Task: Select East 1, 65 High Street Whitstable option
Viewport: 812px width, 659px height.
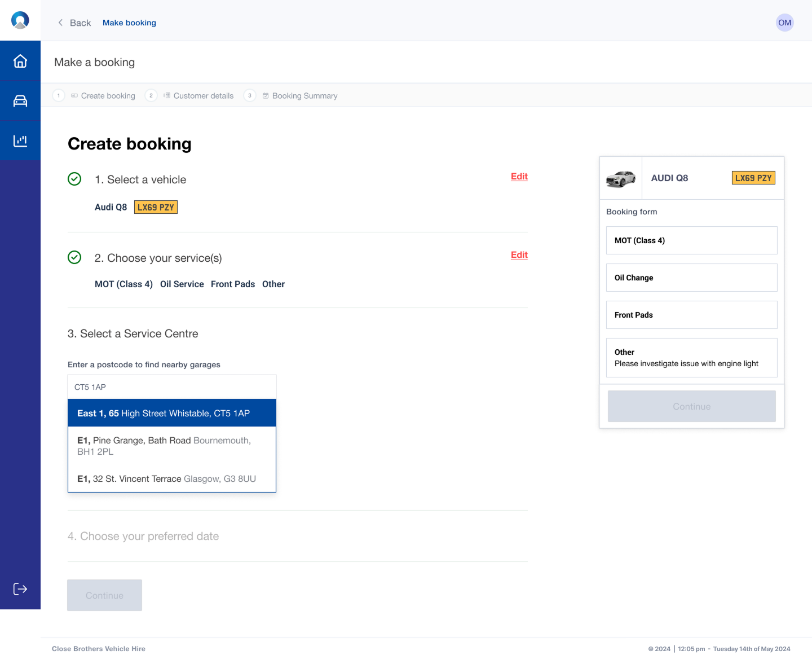Action: (x=172, y=413)
